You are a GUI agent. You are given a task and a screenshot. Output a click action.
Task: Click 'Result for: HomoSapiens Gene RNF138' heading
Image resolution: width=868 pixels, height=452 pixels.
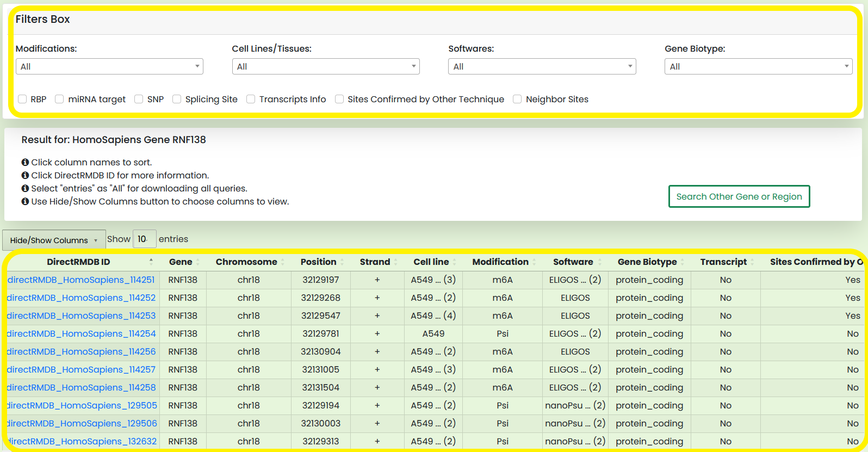[x=114, y=140]
